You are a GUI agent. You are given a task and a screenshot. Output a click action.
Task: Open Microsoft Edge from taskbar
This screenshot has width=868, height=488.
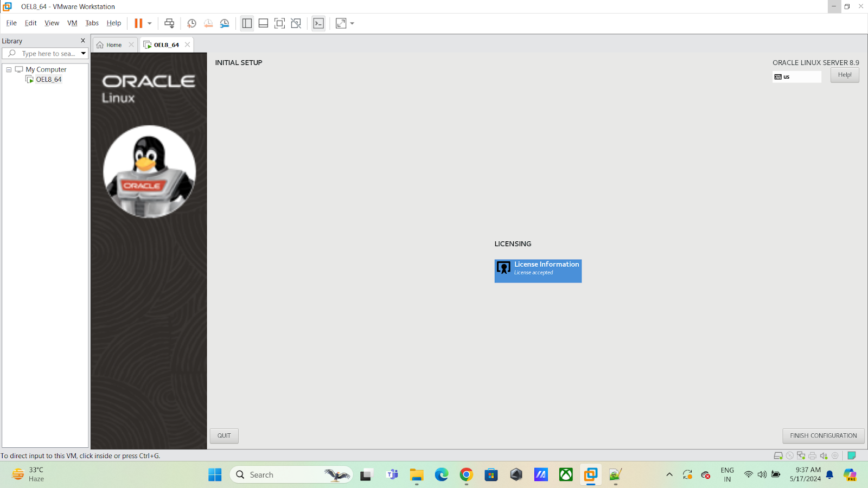[x=442, y=475]
